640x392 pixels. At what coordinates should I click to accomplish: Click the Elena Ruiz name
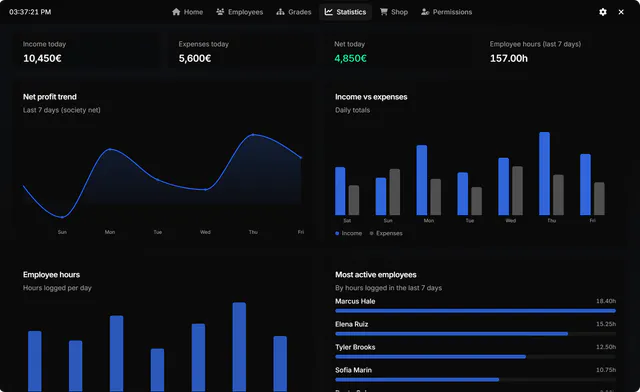[351, 324]
